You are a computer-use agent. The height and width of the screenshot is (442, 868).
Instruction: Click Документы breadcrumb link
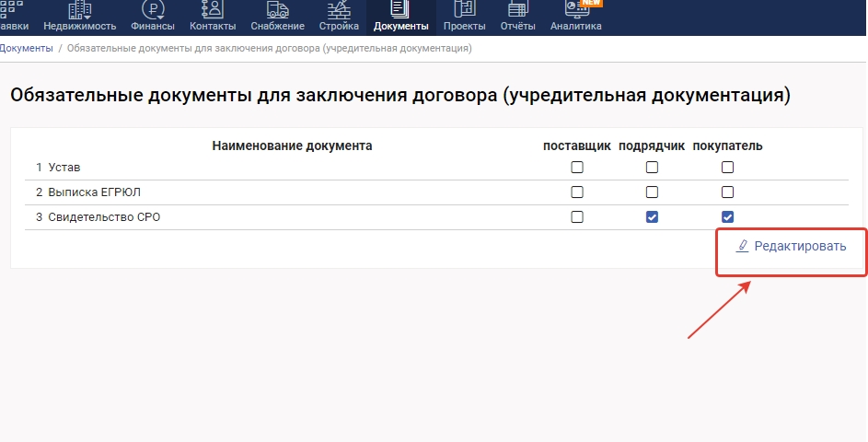26,48
